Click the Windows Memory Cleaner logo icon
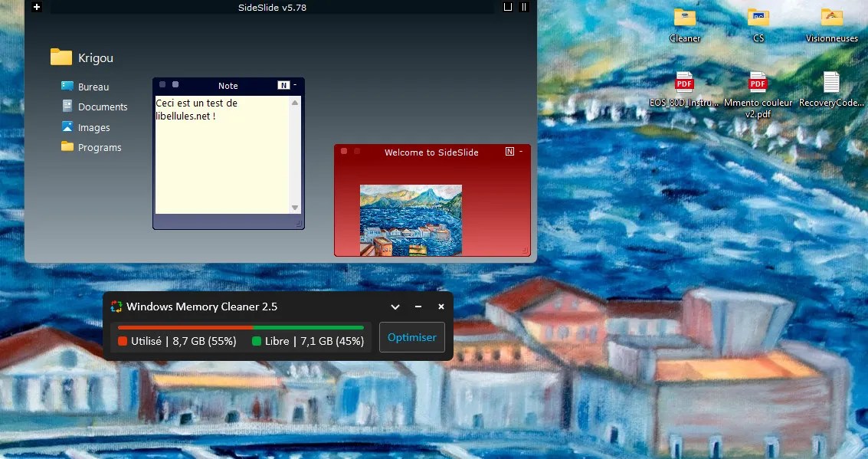 click(116, 307)
